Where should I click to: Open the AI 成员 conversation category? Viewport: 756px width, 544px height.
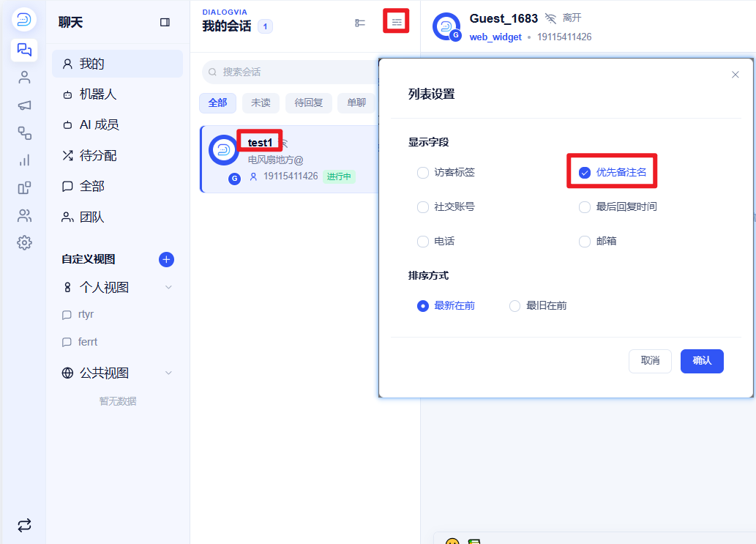coord(117,125)
